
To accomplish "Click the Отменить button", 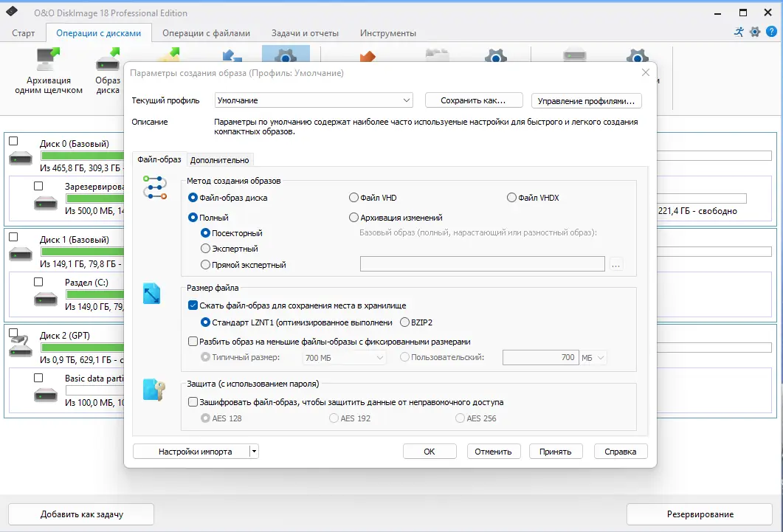I will click(494, 451).
